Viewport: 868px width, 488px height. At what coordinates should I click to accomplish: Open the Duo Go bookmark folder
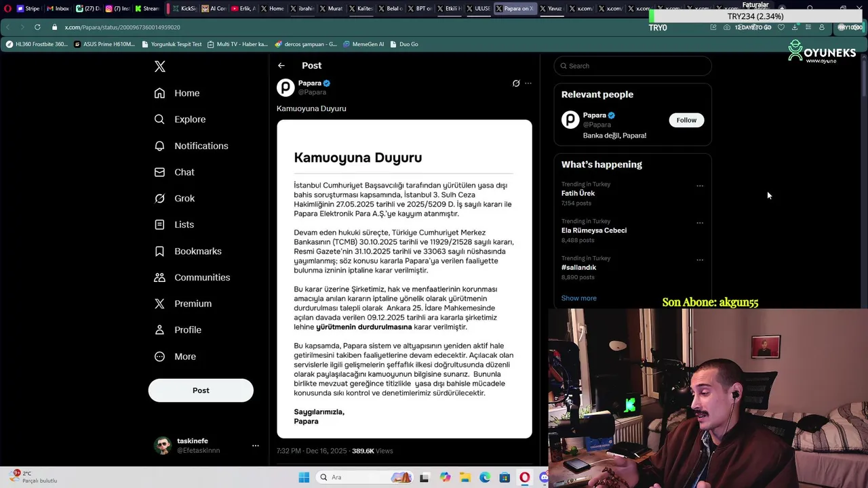(404, 44)
